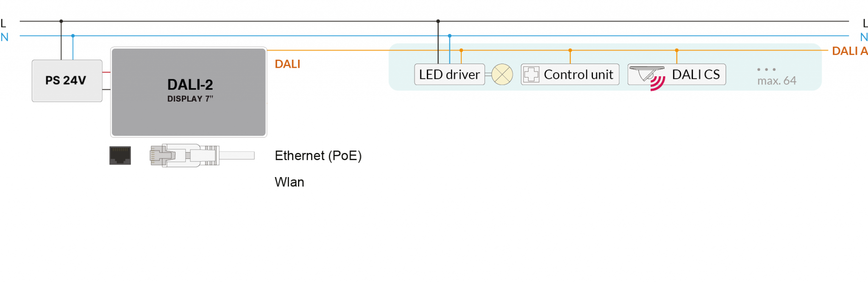Screen dimensions: 868x283
Task: Click the Ethernet cable connector icon
Action: tap(202, 155)
